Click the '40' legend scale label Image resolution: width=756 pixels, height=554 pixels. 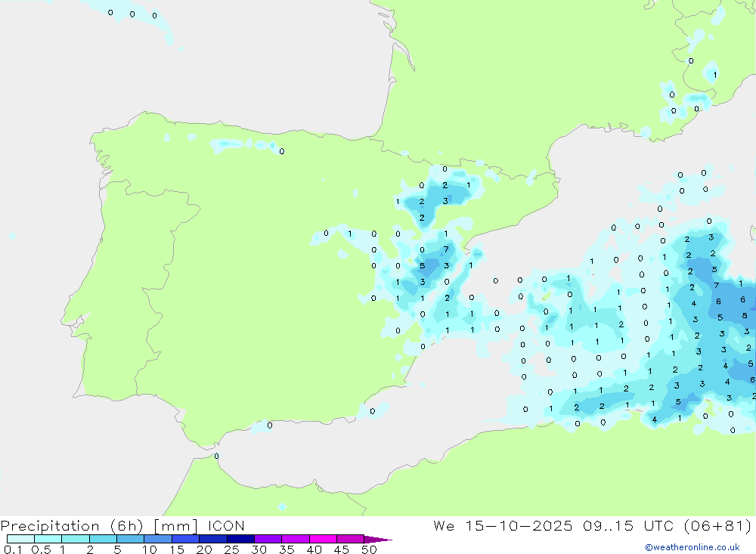pyautogui.click(x=314, y=549)
